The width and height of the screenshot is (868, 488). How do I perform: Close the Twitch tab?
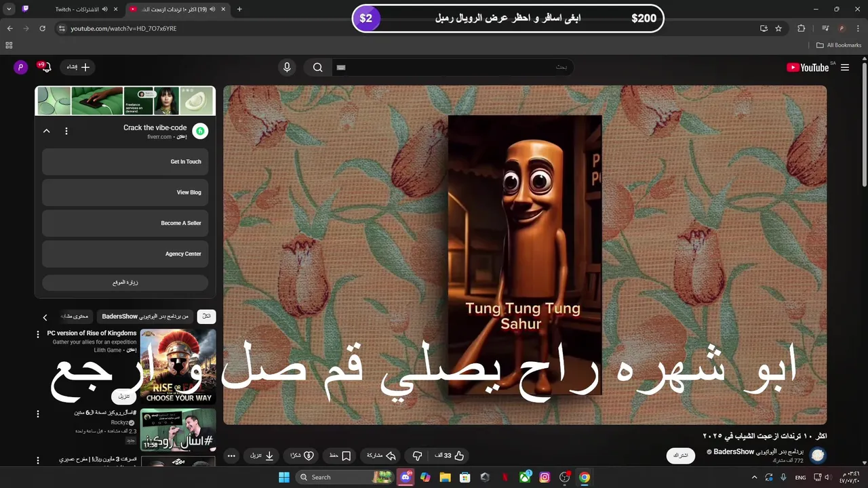(116, 9)
